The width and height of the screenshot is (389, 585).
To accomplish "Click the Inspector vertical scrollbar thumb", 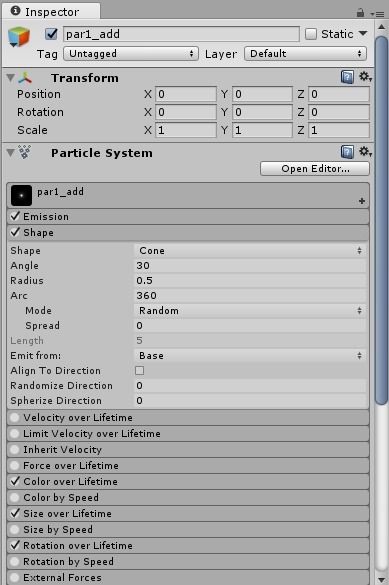I will click(381, 220).
